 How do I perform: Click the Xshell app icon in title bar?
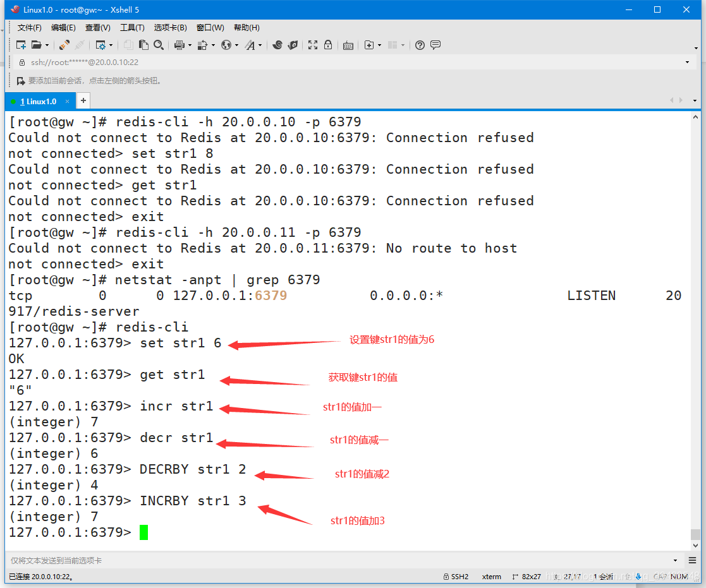pos(15,9)
